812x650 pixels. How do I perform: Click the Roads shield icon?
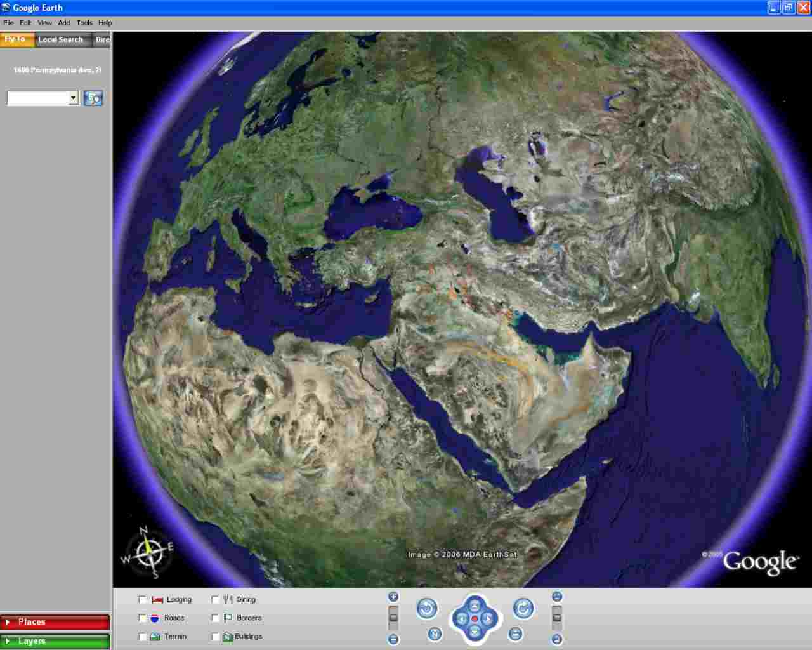[x=155, y=618]
